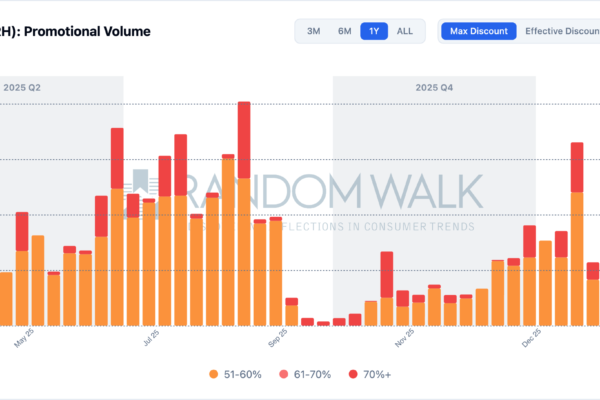Select the 3M time range
The height and width of the screenshot is (400, 600).
tap(313, 31)
